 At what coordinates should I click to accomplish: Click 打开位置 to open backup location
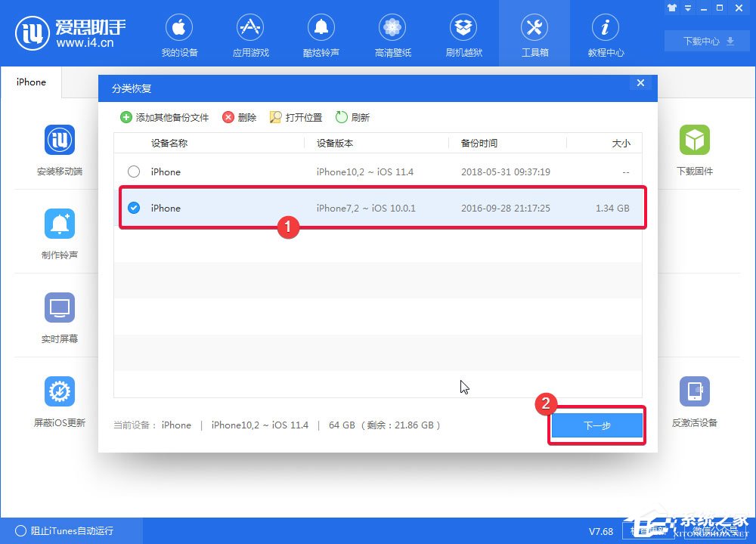[x=299, y=117]
